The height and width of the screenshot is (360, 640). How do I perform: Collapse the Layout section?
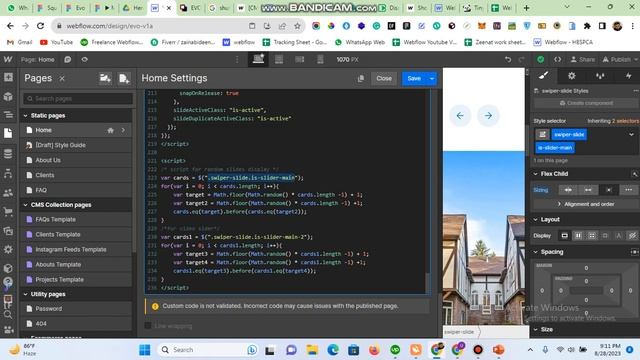coord(536,220)
